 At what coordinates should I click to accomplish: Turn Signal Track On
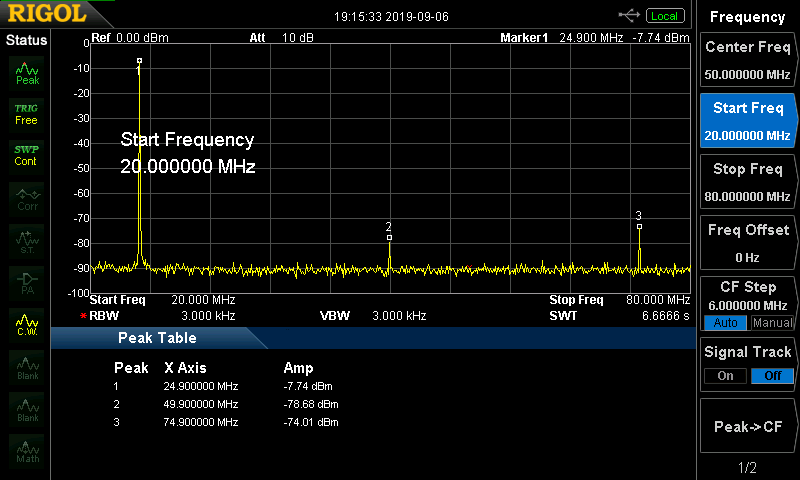tap(725, 376)
